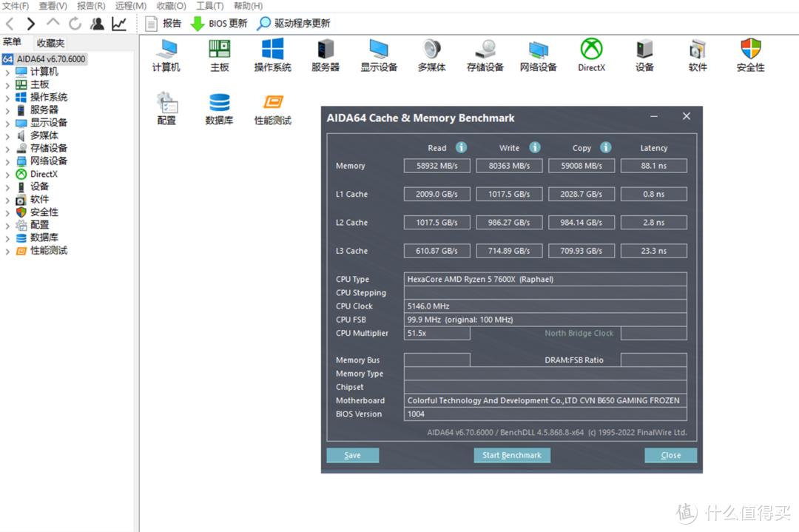Select the DirectX icon in the main panel
Screen dimensions: 799x532
click(591, 54)
